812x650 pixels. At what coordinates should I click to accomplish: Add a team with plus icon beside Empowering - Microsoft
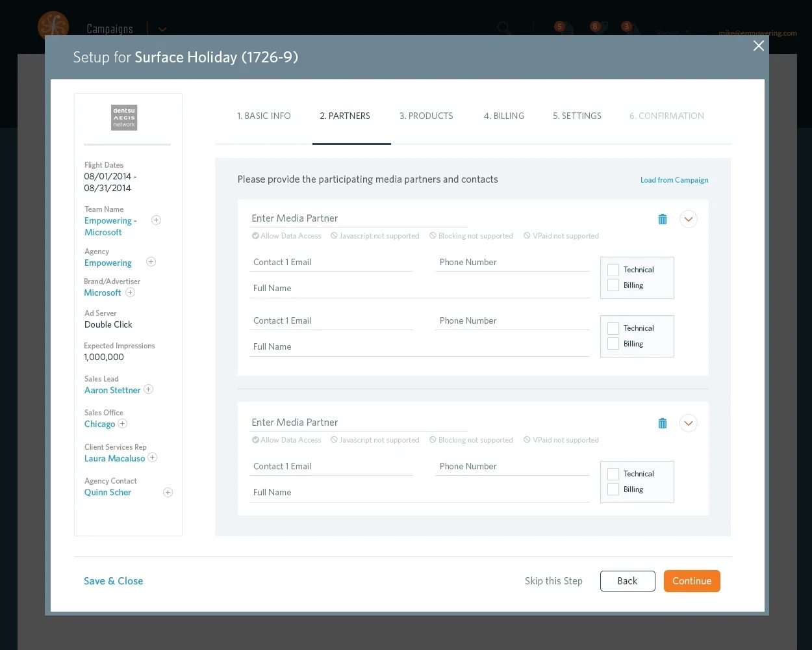tap(156, 220)
